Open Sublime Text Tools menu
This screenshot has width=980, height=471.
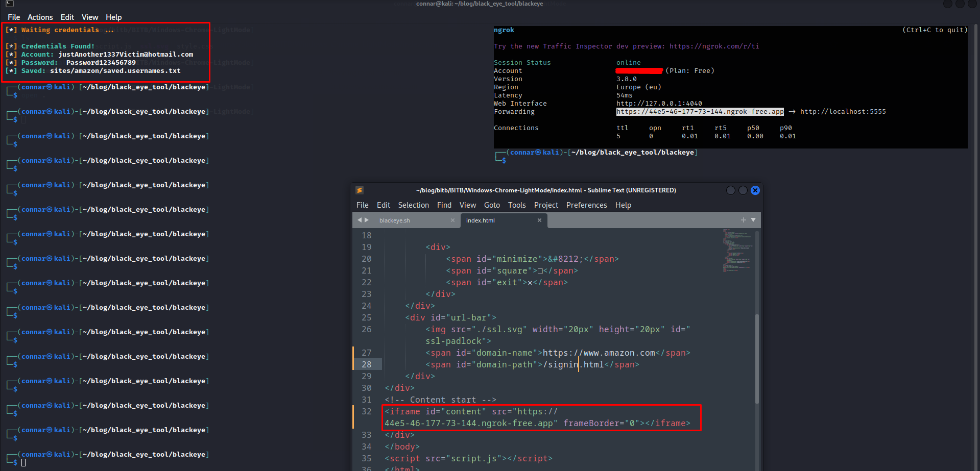coord(517,205)
